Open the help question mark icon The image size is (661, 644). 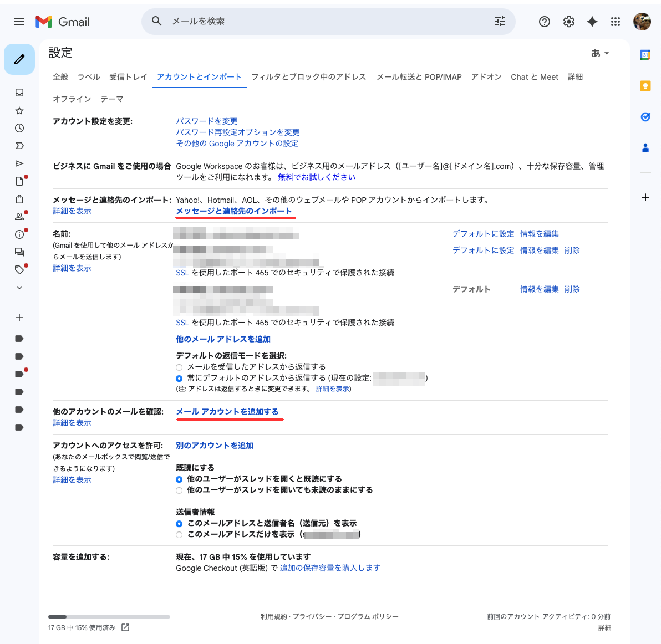click(545, 22)
